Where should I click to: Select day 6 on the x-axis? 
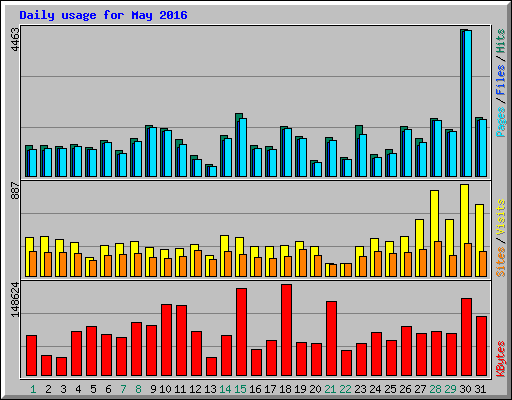click(x=108, y=389)
